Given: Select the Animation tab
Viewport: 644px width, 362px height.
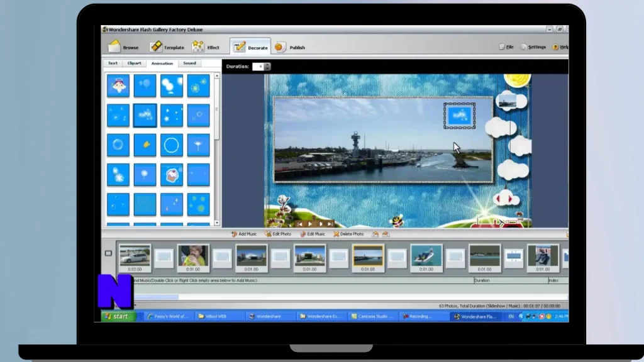Looking at the screenshot, I should tap(162, 63).
